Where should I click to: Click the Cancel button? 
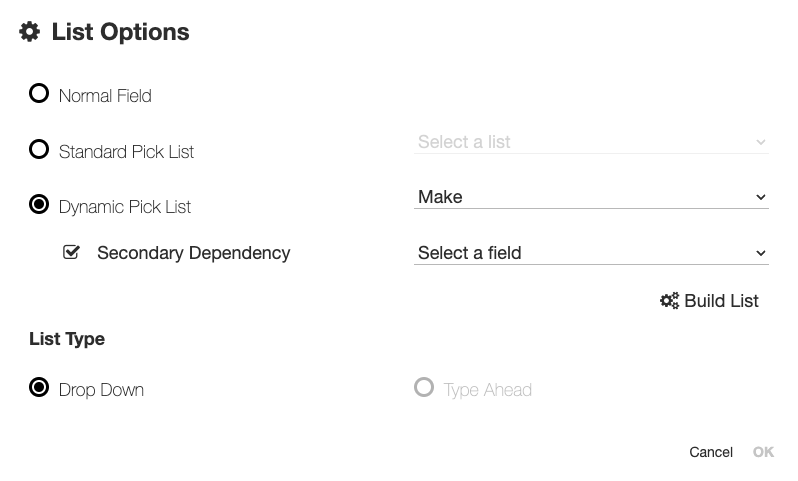point(711,453)
